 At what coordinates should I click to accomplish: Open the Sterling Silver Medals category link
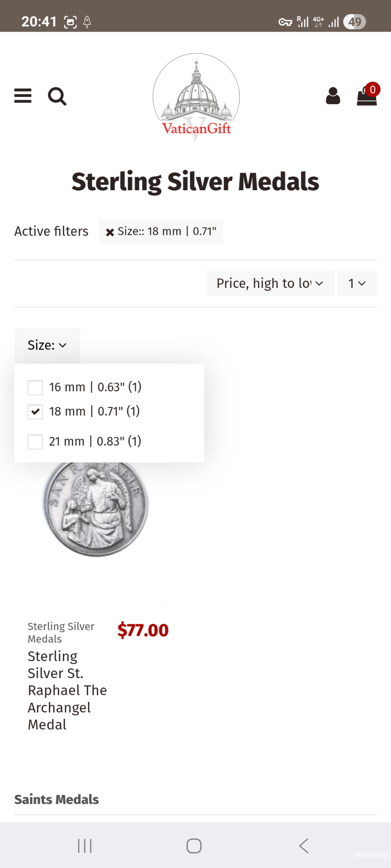tap(61, 632)
